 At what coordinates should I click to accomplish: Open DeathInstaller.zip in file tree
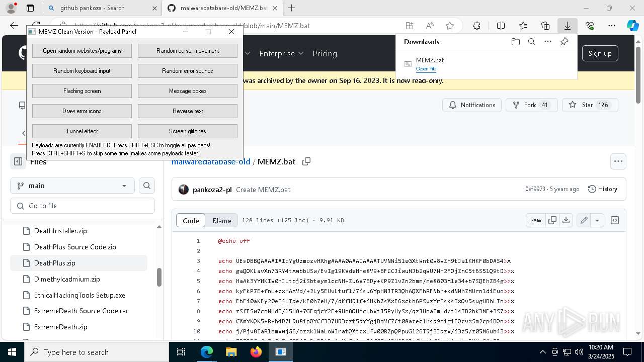tap(60, 231)
